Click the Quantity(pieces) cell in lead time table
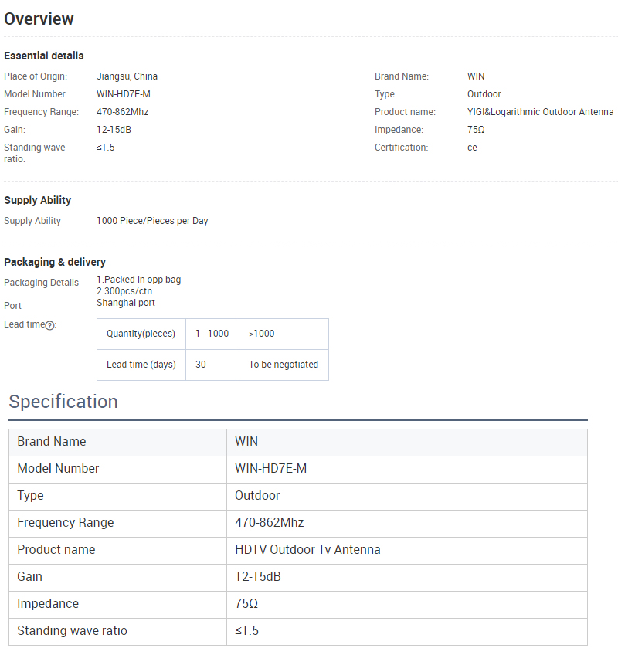 coord(141,334)
